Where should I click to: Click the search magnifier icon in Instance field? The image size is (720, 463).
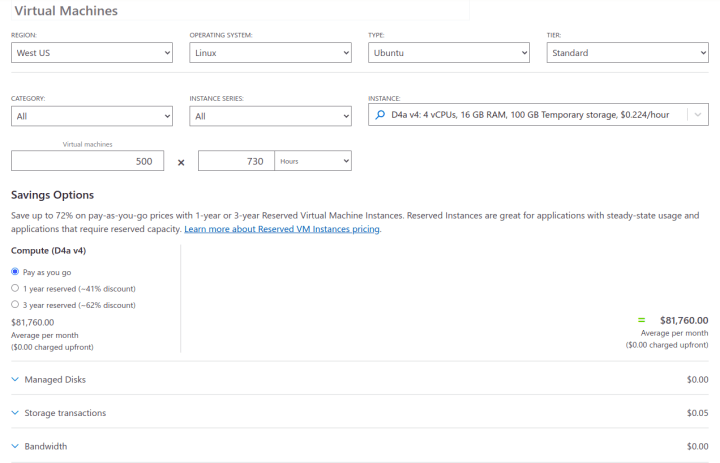380,115
